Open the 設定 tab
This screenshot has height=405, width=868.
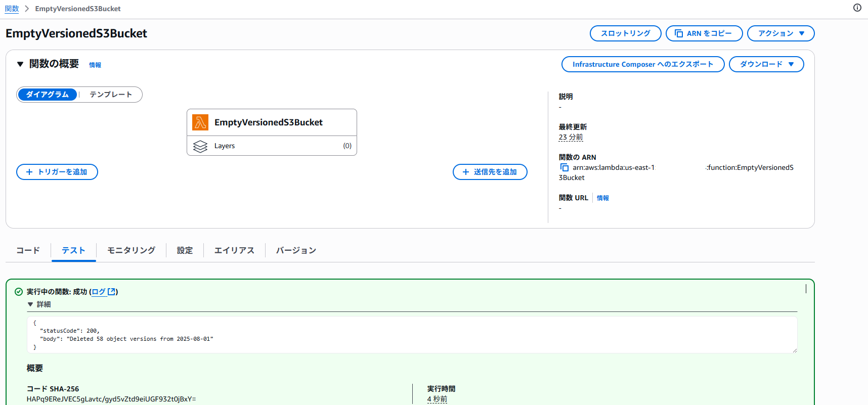click(x=185, y=250)
